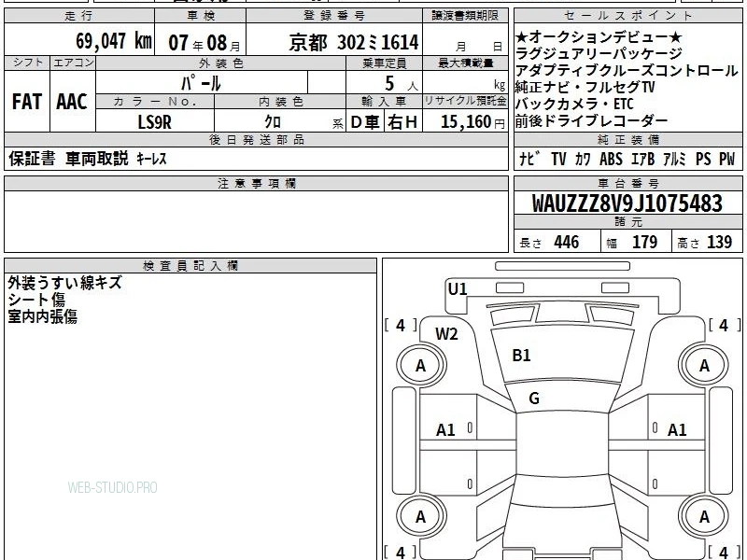Image resolution: width=747 pixels, height=560 pixels.
Task: Click the G mark on the windshield
Action: (534, 399)
